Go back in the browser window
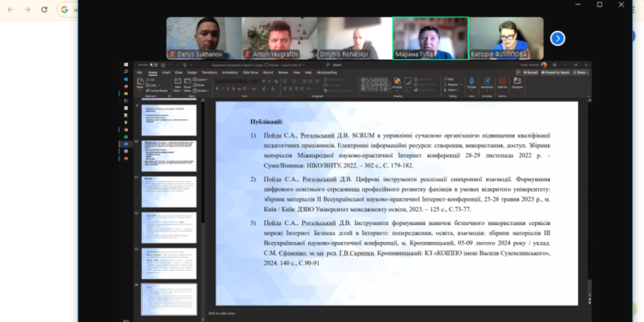The width and height of the screenshot is (644, 322). pyautogui.click(x=10, y=9)
